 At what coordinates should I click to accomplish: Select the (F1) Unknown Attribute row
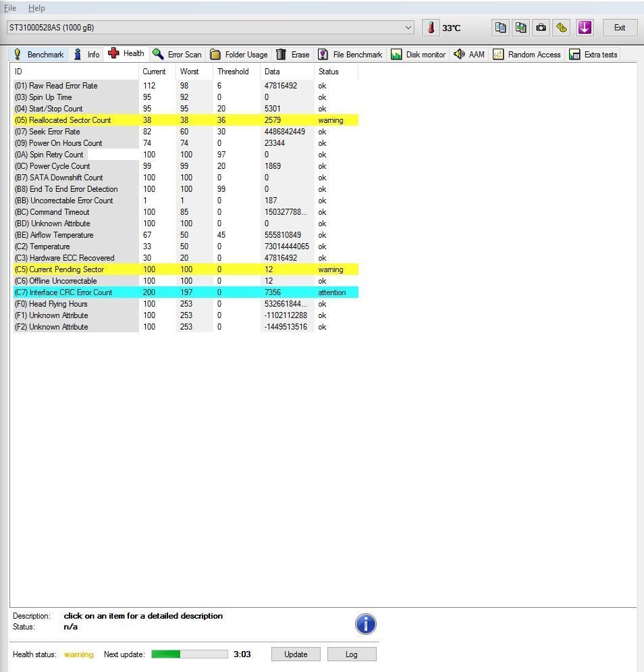tap(186, 315)
